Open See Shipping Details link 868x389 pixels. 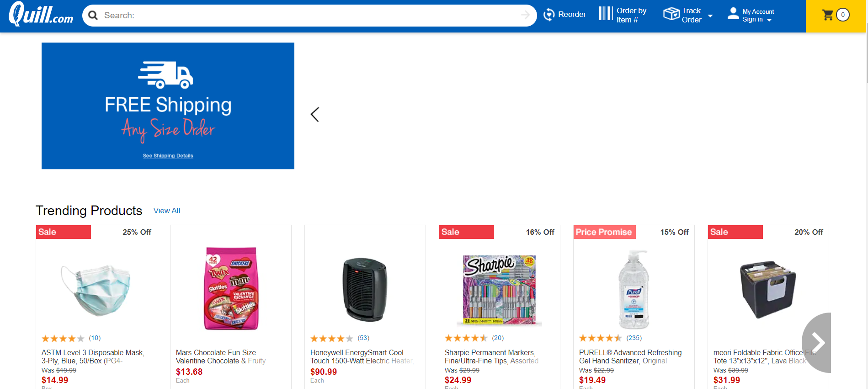pyautogui.click(x=168, y=156)
